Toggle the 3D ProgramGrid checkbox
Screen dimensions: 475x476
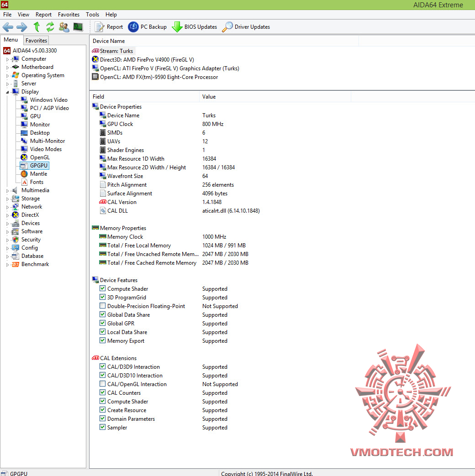click(x=103, y=297)
